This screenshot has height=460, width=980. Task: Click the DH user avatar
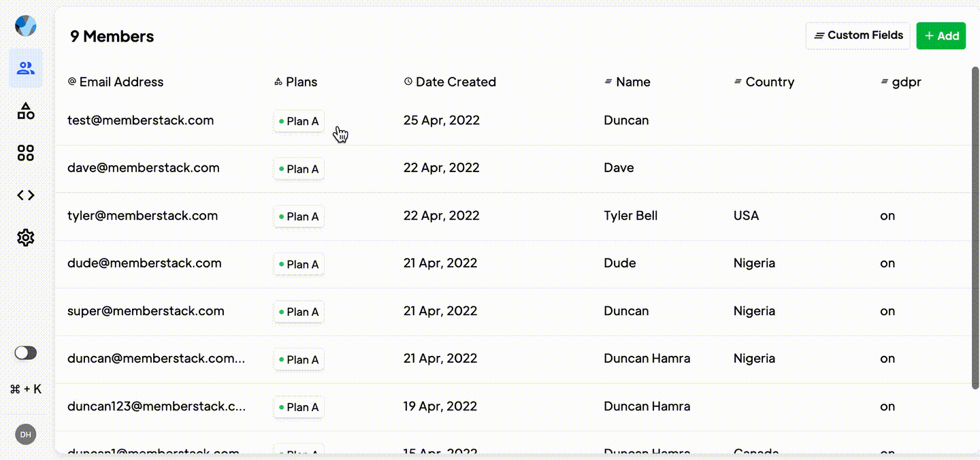pos(26,434)
